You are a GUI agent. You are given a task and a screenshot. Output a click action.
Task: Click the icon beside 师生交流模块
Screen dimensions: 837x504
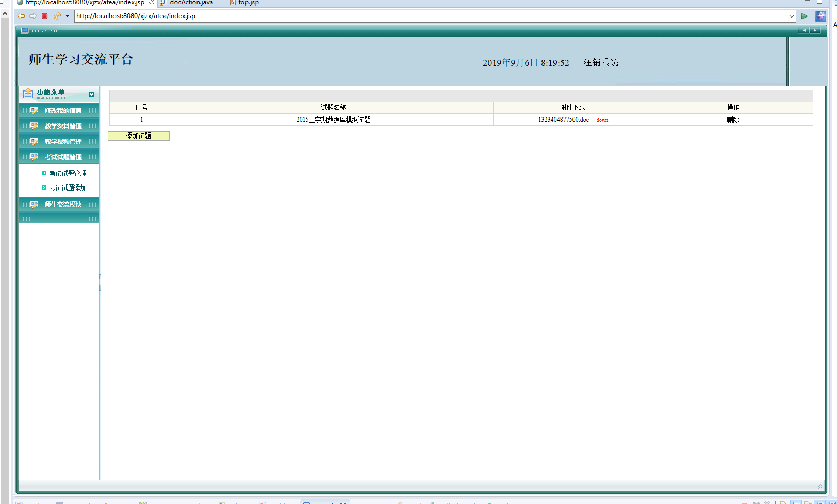pos(34,204)
